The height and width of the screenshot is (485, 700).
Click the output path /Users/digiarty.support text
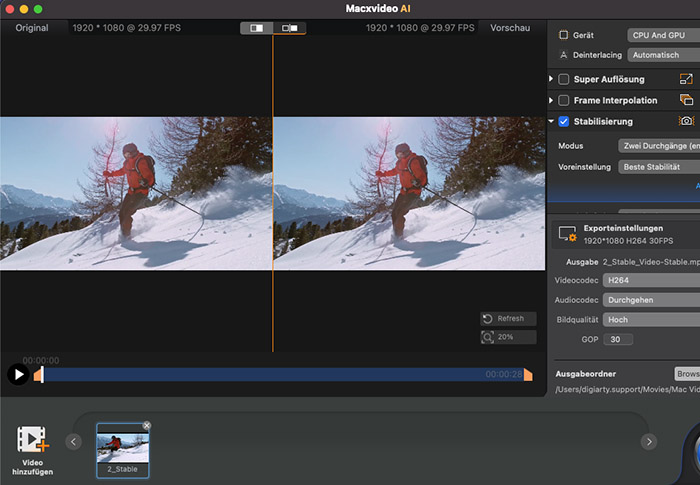(x=627, y=389)
